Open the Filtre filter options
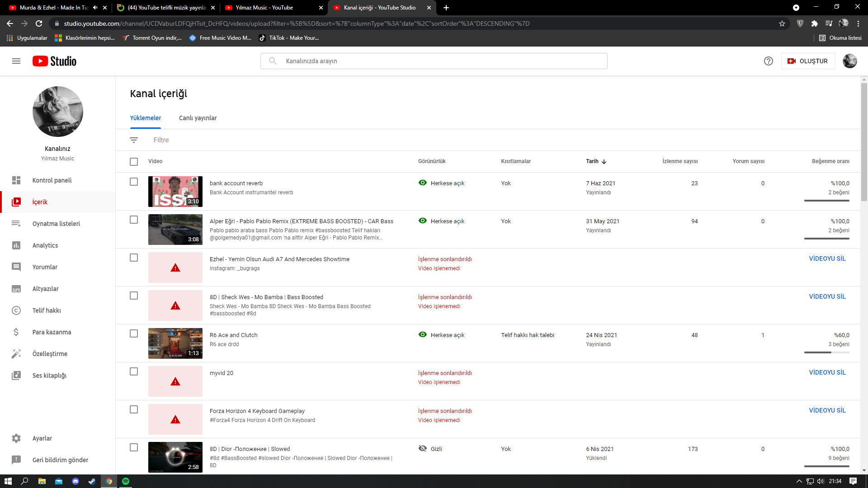 click(161, 140)
